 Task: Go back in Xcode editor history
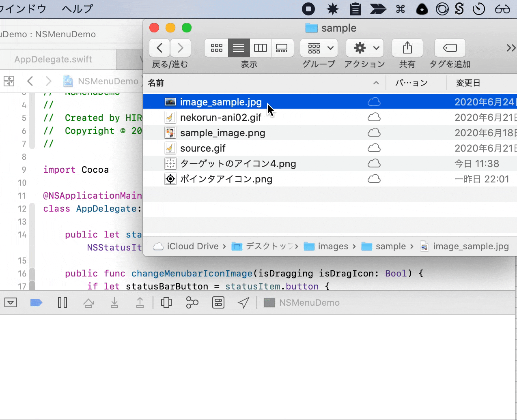click(x=30, y=81)
